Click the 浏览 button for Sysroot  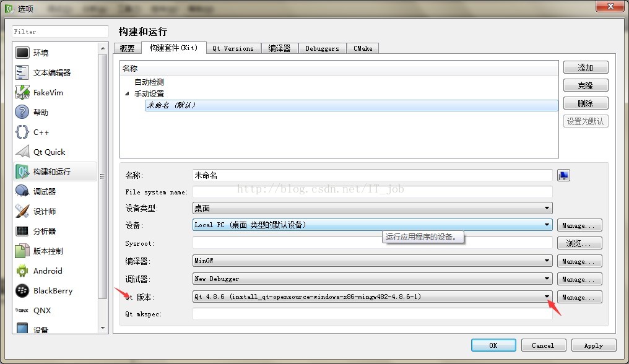coord(579,243)
